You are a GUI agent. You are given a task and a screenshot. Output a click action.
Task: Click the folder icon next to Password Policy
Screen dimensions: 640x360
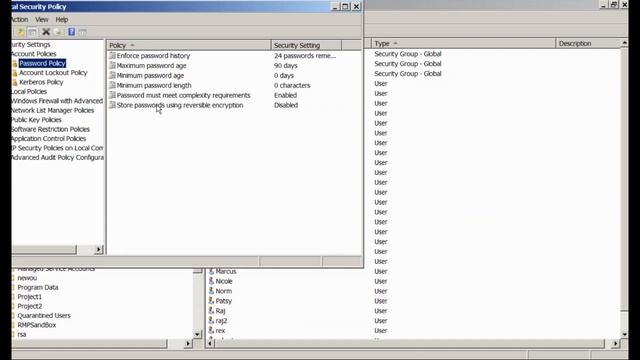[15, 63]
